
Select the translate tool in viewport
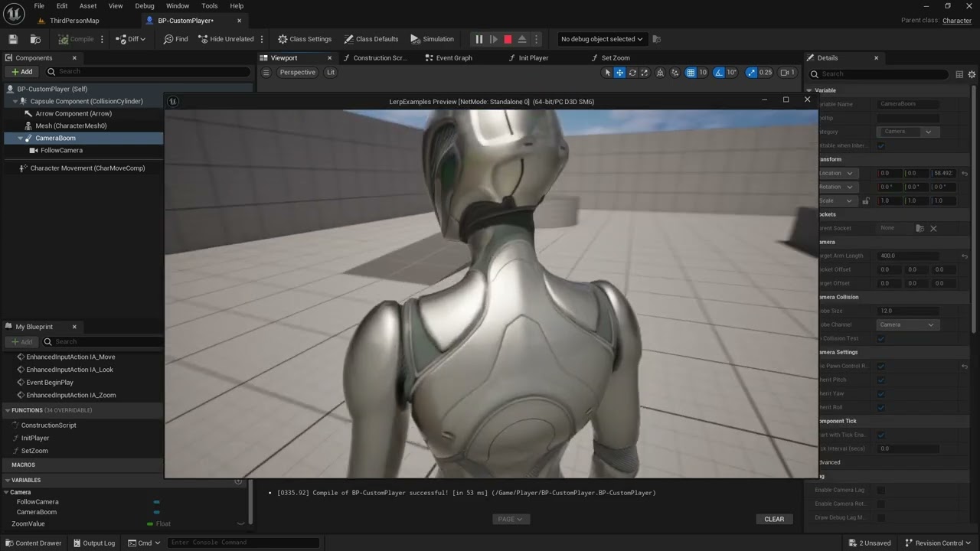(620, 73)
